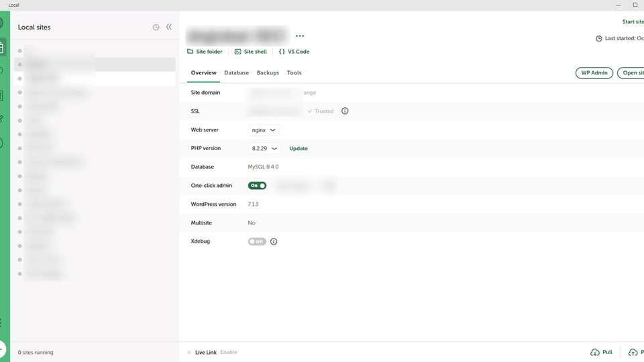Screen dimensions: 644x362
Task: Switch to the Tools tab
Action: [294, 72]
